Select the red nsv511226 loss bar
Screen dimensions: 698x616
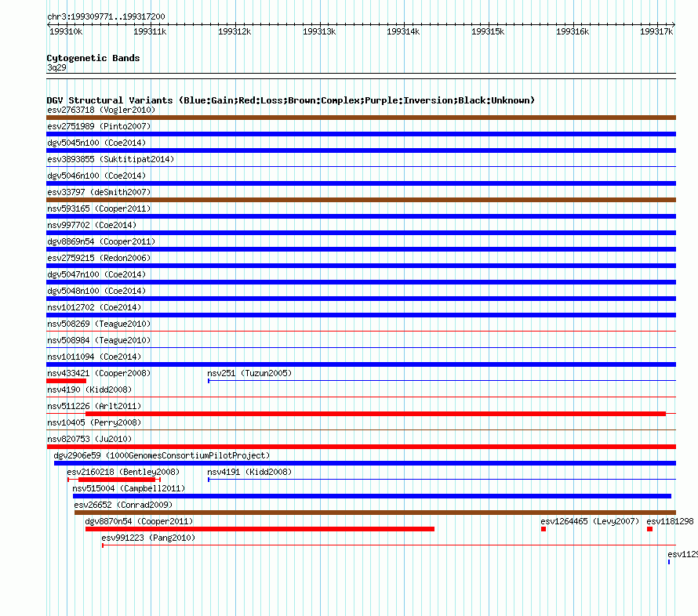[376, 414]
